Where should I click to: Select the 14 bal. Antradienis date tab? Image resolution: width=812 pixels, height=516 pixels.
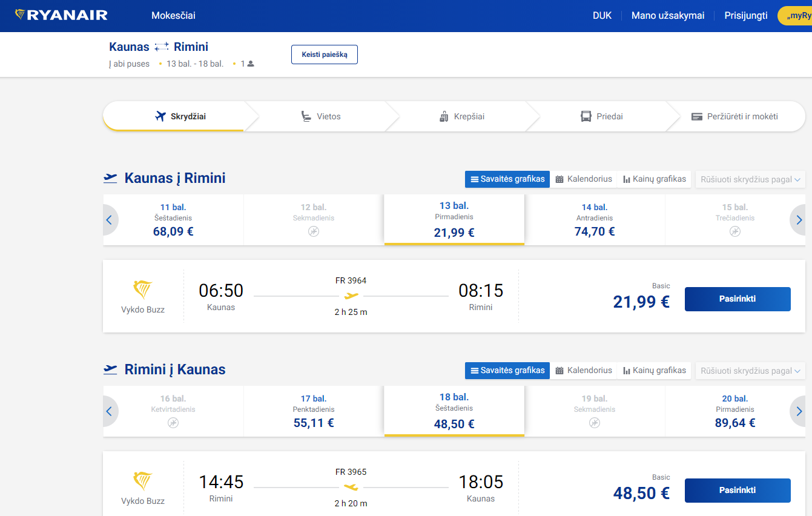coord(594,220)
